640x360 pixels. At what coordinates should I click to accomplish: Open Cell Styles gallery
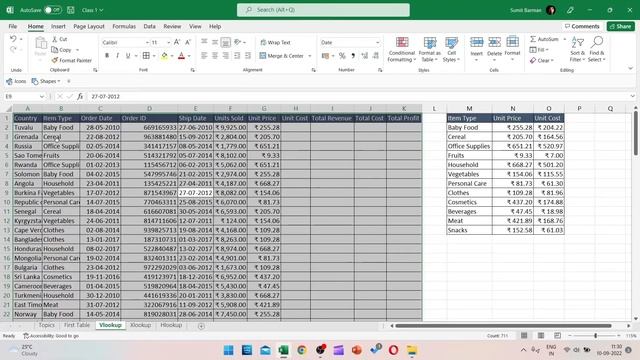(x=451, y=49)
